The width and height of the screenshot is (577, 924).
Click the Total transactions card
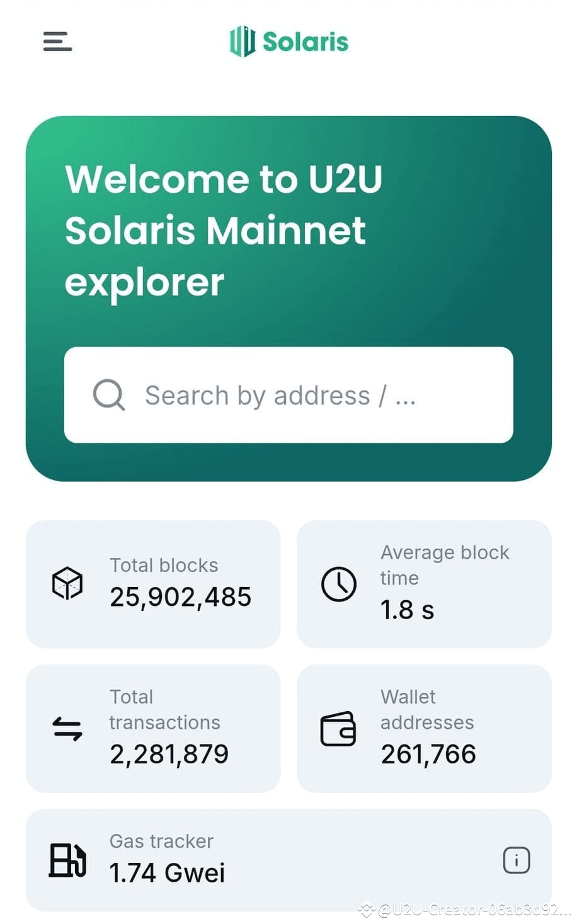152,728
